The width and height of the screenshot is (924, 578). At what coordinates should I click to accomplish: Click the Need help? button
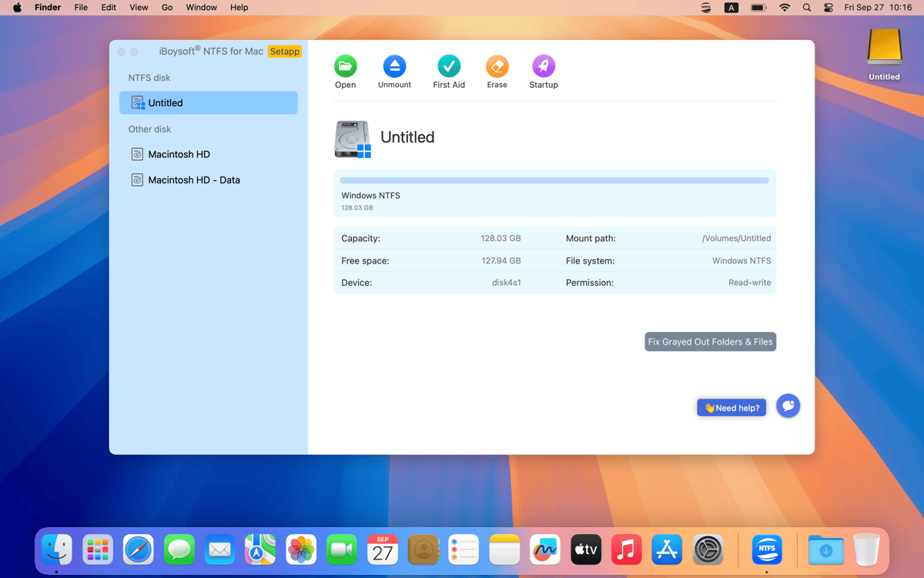[x=731, y=408]
